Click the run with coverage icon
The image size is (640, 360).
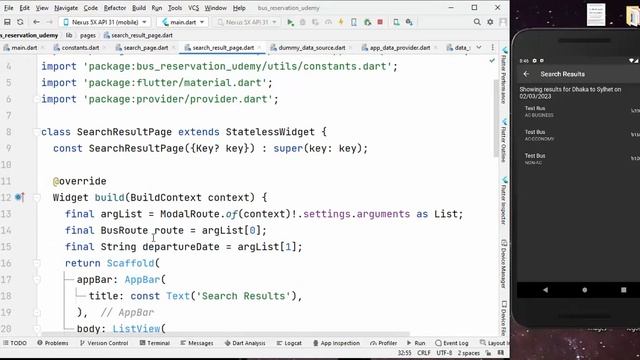pos(315,22)
